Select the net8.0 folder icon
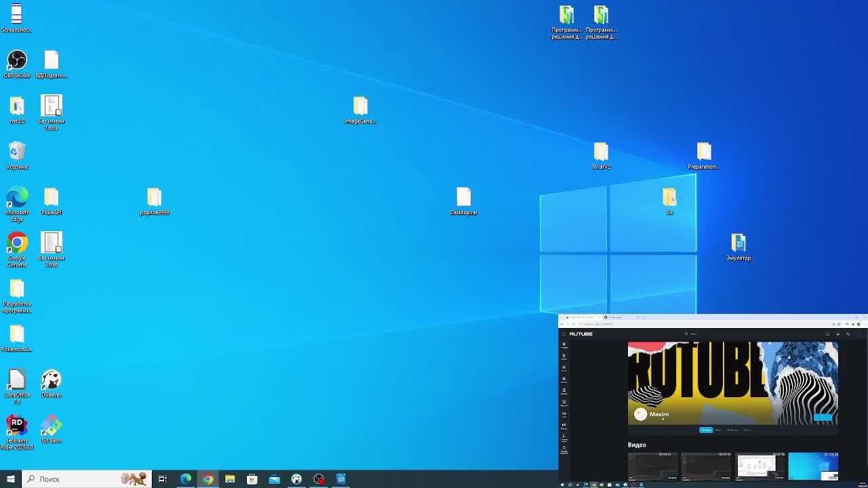 point(17,110)
